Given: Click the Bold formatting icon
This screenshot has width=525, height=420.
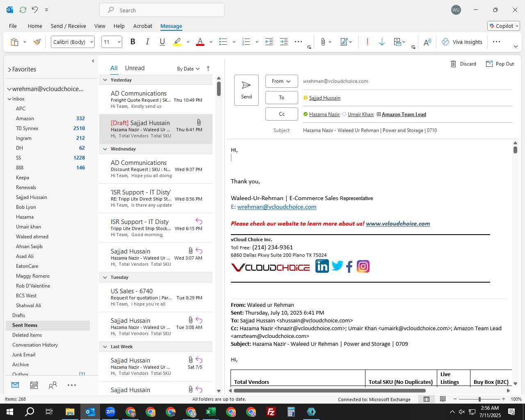Looking at the screenshot, I should pyautogui.click(x=132, y=42).
